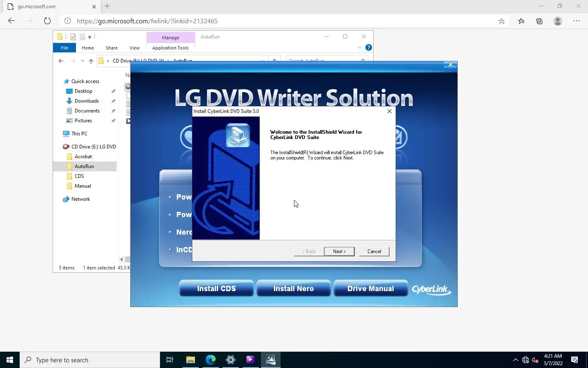
Task: View site information icon in address bar
Action: coord(67,21)
